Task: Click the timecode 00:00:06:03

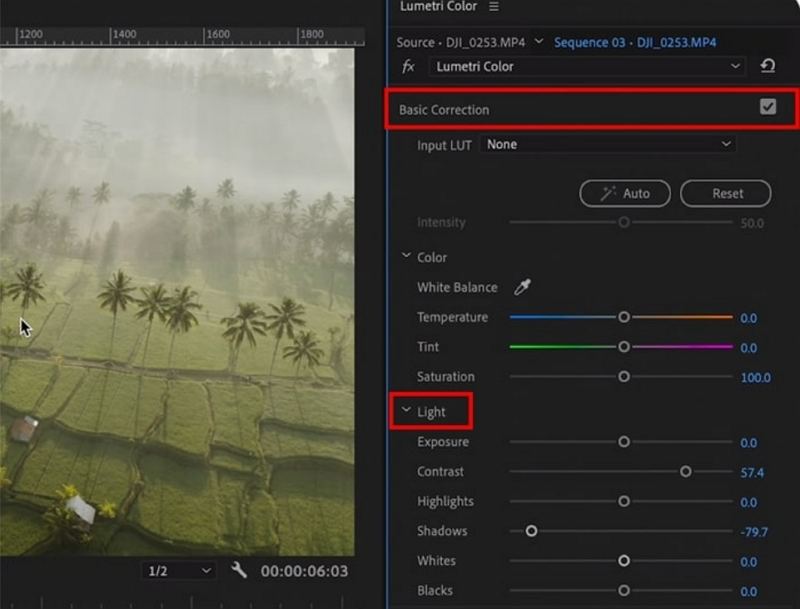Action: 304,571
